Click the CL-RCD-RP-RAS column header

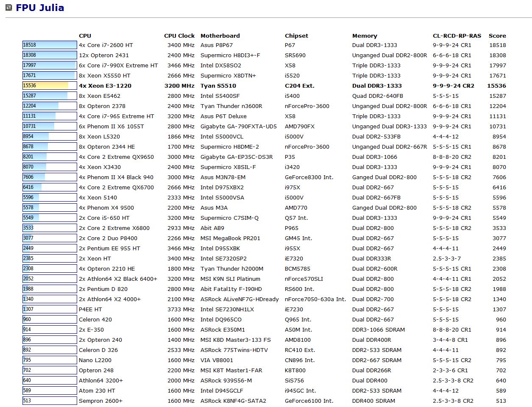coord(457,36)
